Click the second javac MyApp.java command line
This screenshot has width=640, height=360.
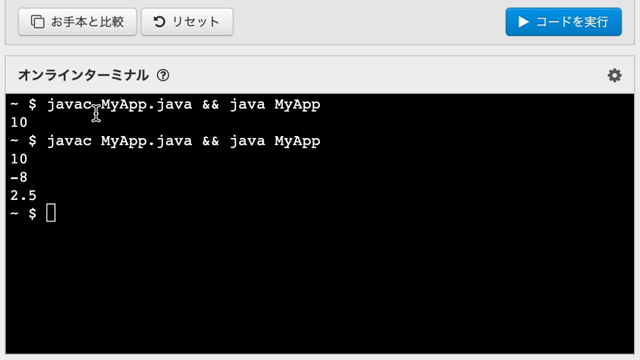165,141
